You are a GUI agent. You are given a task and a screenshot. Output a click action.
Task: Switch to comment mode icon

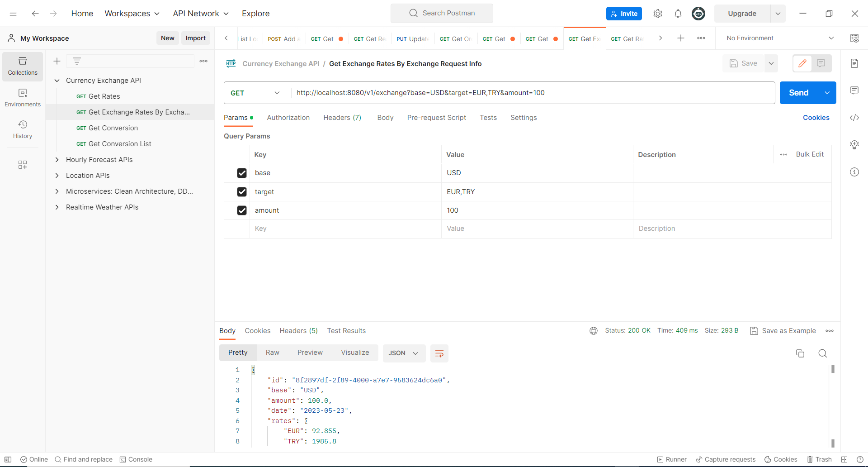[821, 63]
